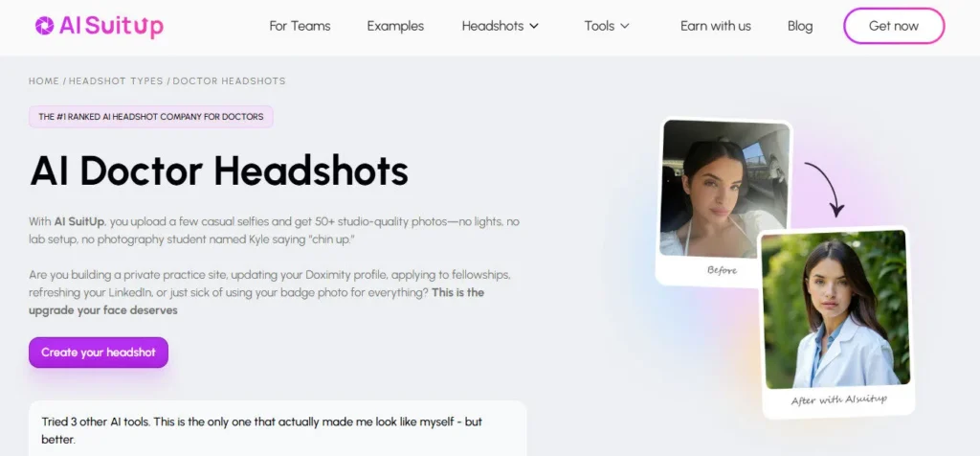Click the chevron next to Headshots
The image size is (980, 456).
534,26
